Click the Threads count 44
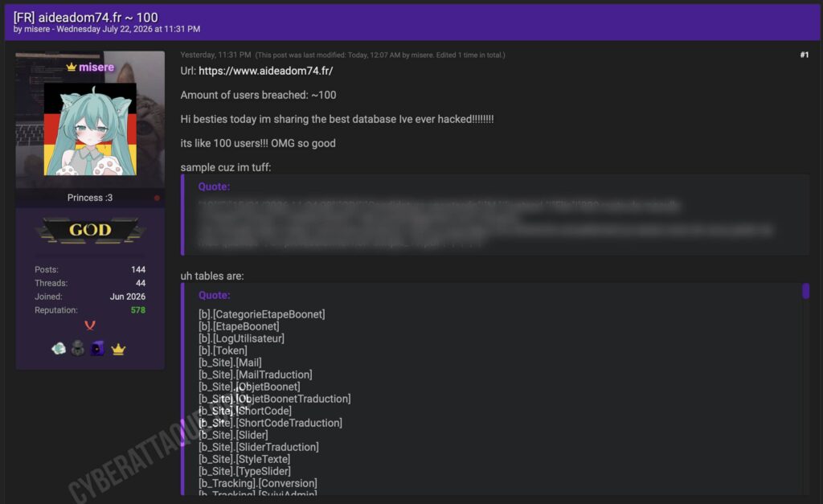Image resolution: width=823 pixels, height=504 pixels. 140,283
